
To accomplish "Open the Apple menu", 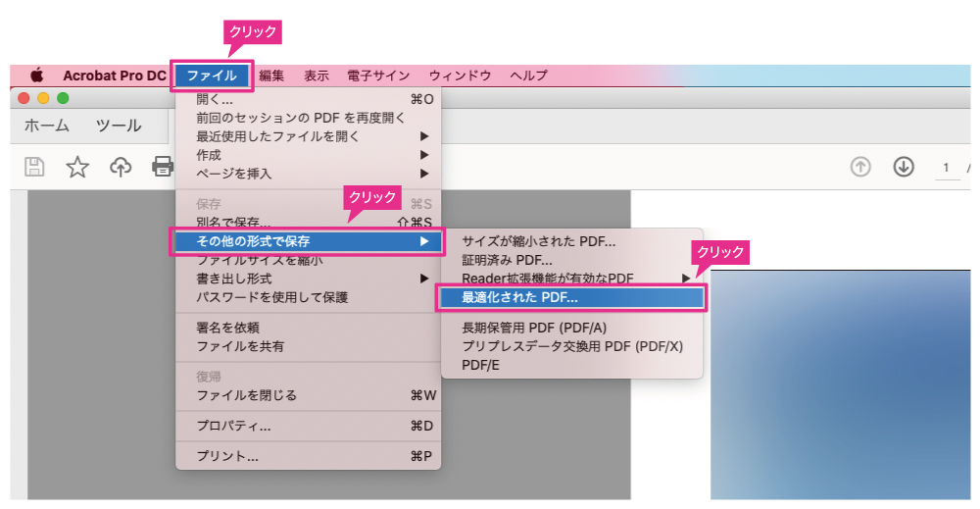I will click(37, 76).
